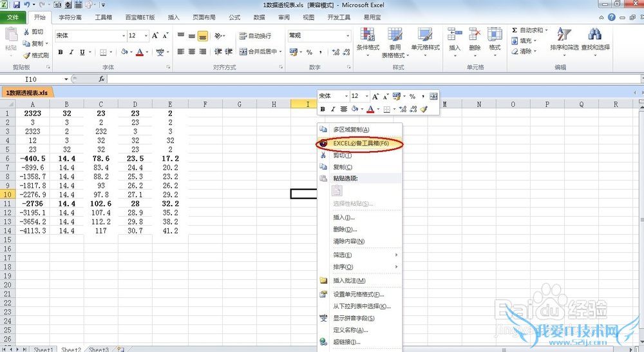Click the Delete cells (删除) icon in ribbon
This screenshot has width=644, height=352.
click(x=475, y=35)
